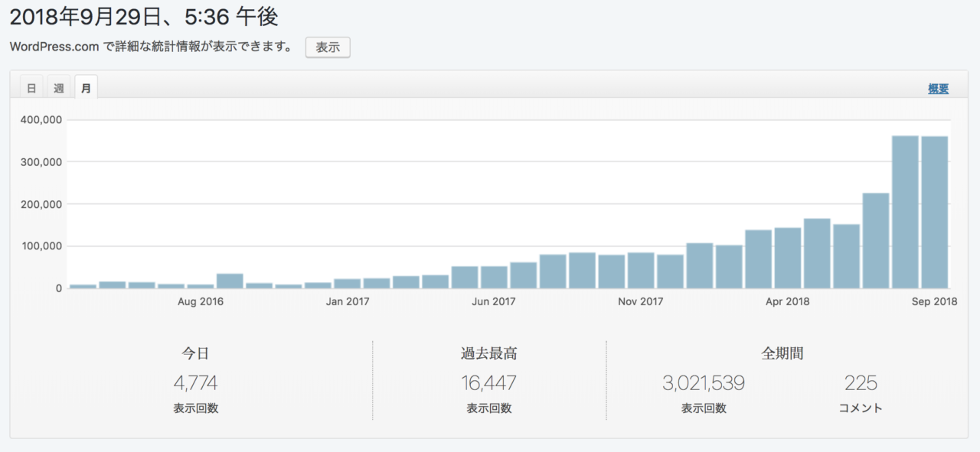Click the Aug 2018 bar in chart

click(905, 213)
